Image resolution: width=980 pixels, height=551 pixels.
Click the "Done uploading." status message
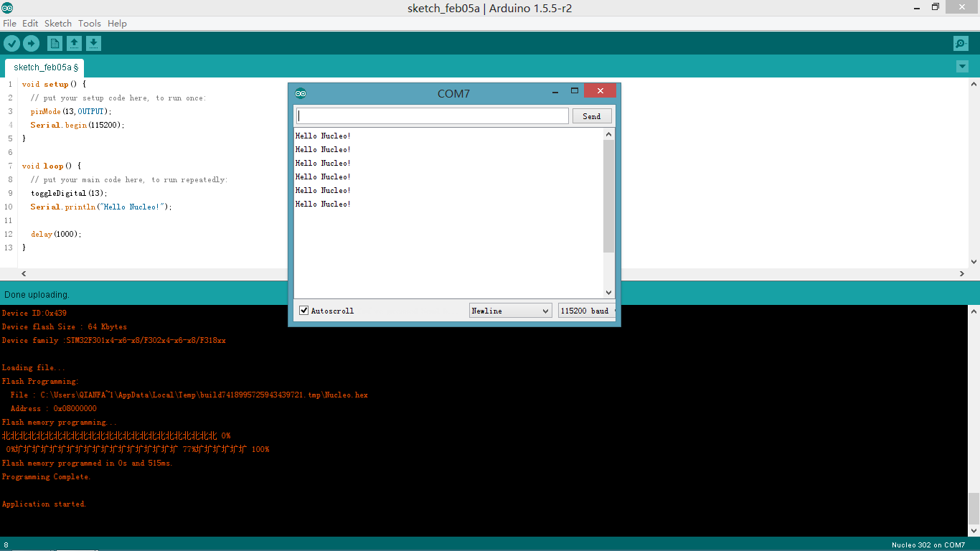37,295
